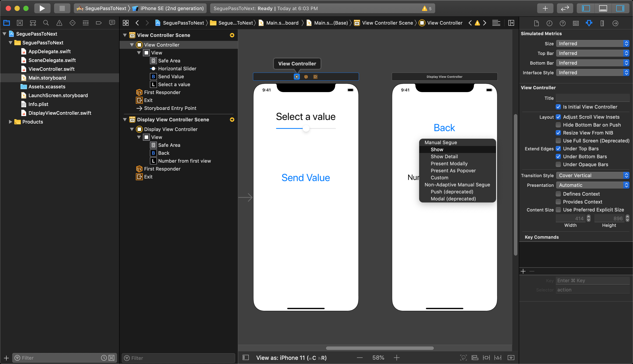The image size is (633, 364).
Task: Open the Test navigator diamond
Action: (x=73, y=23)
